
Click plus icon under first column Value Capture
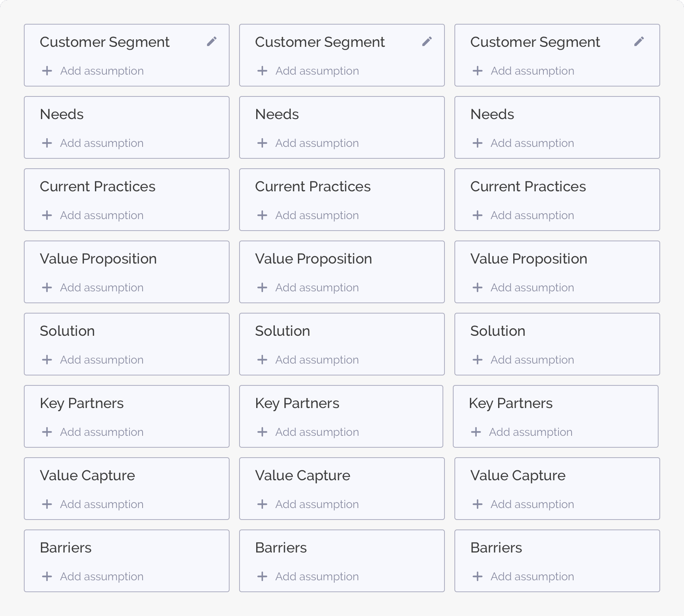[47, 504]
